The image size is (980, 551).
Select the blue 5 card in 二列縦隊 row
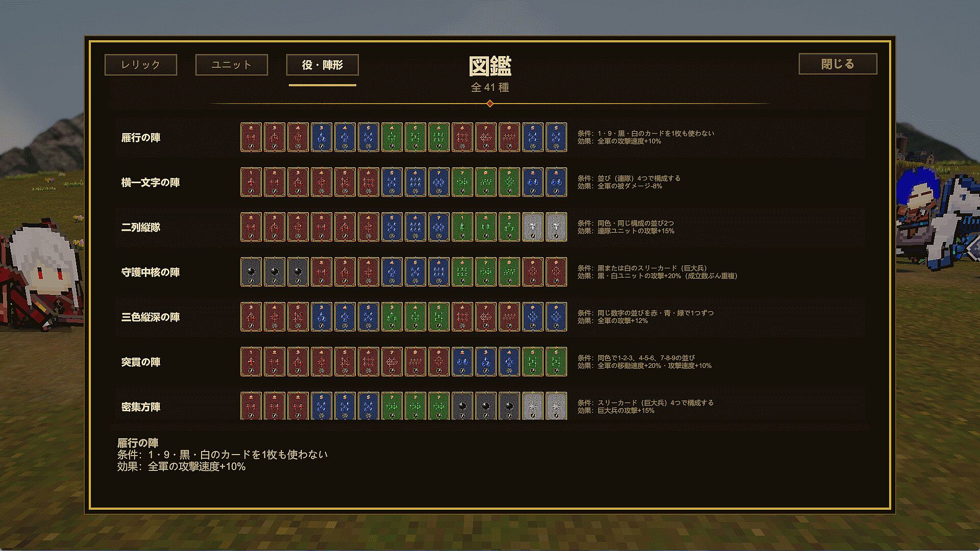(392, 227)
